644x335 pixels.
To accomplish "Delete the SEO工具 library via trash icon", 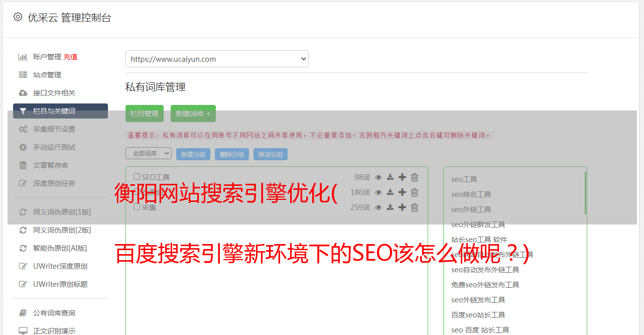I will coord(415,177).
